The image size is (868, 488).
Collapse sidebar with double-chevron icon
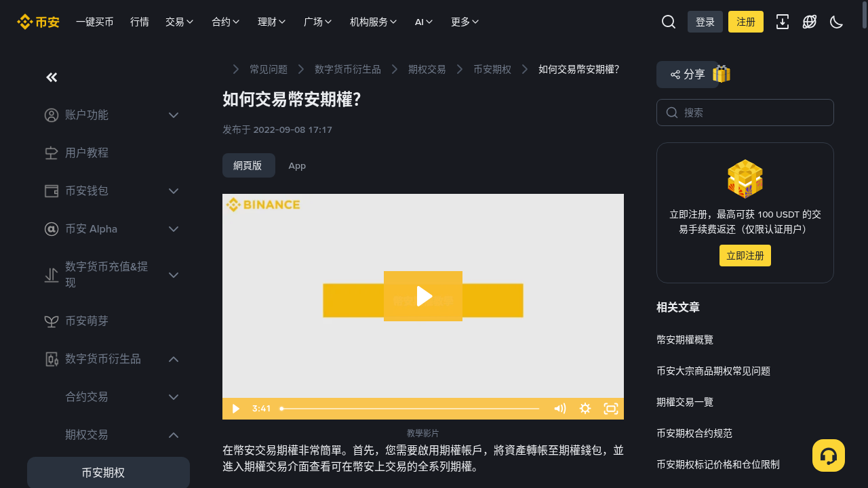pos(52,77)
